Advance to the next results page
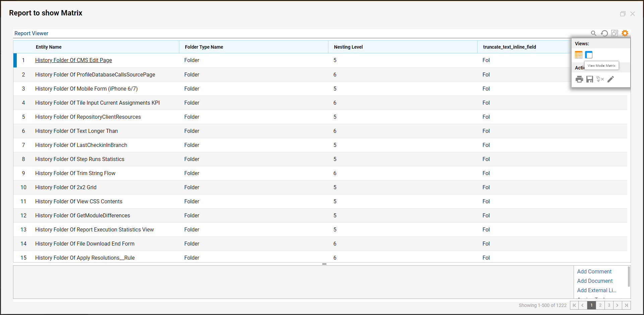This screenshot has height=315, width=644. pos(618,305)
